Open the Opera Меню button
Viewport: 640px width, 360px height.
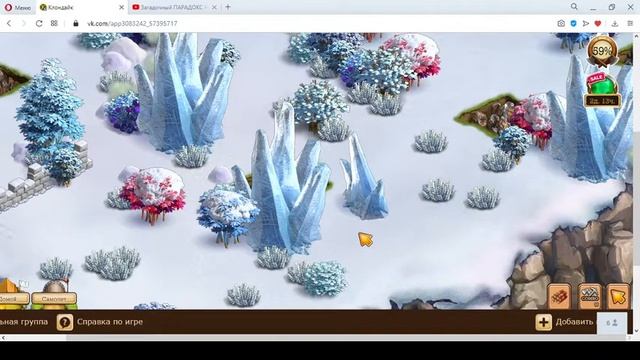tap(18, 7)
